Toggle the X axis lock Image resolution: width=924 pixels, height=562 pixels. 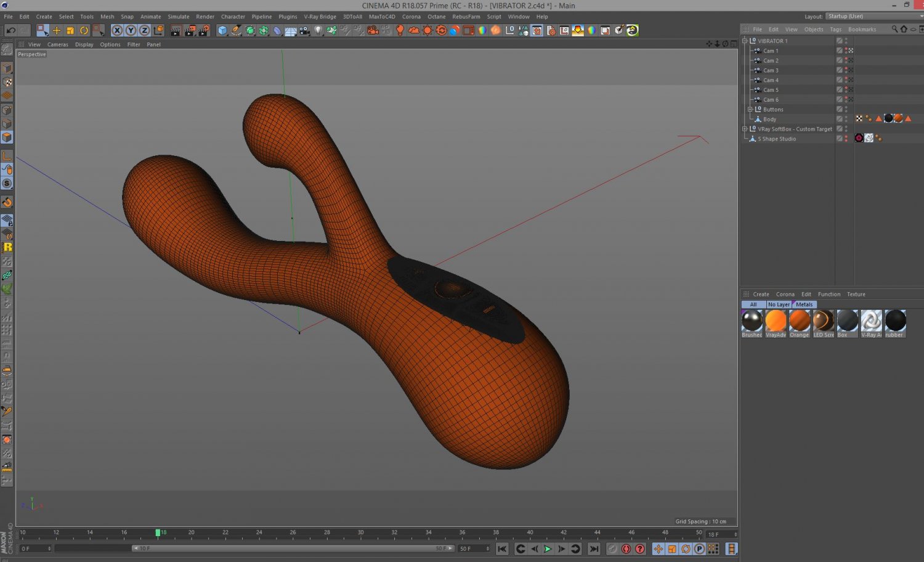117,30
